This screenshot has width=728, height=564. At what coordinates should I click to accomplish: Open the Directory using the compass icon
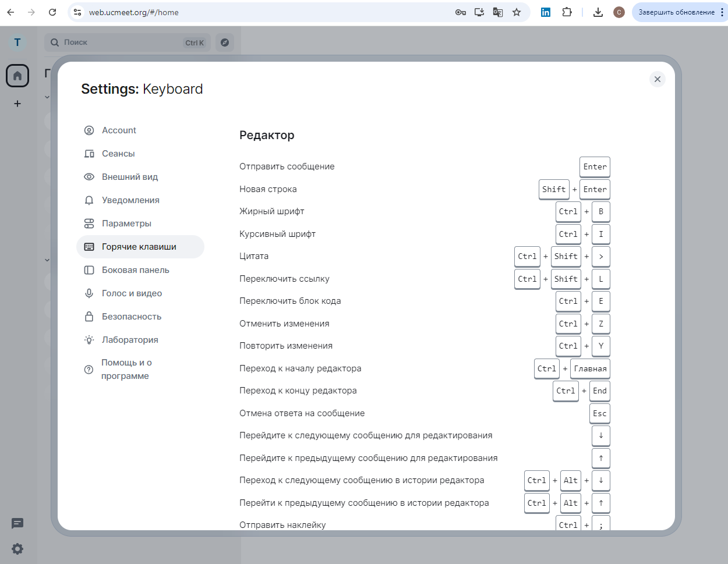tap(225, 42)
